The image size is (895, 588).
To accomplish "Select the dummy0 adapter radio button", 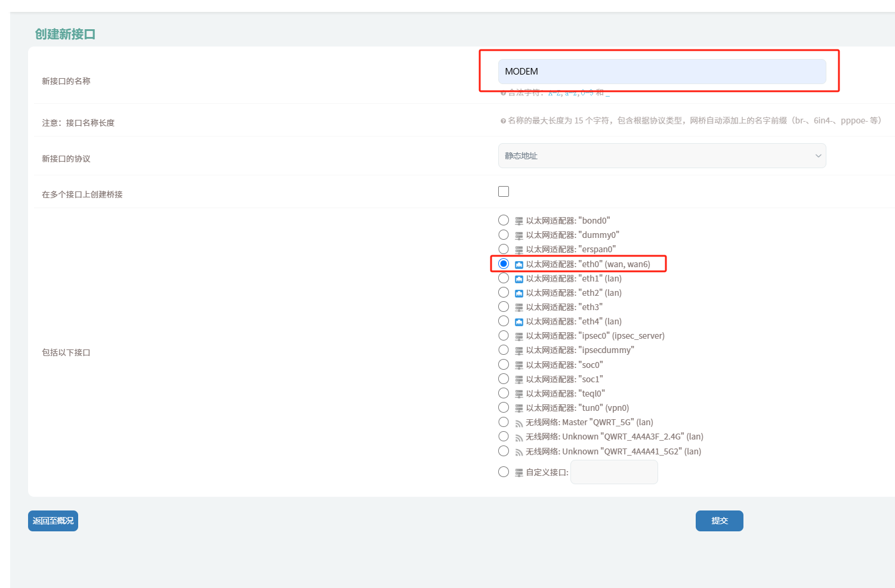I will [x=504, y=235].
